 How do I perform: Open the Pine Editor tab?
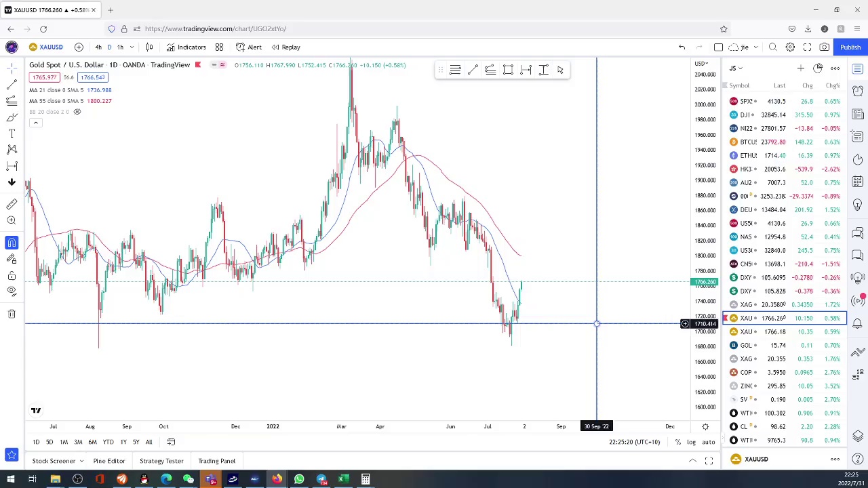(x=109, y=461)
